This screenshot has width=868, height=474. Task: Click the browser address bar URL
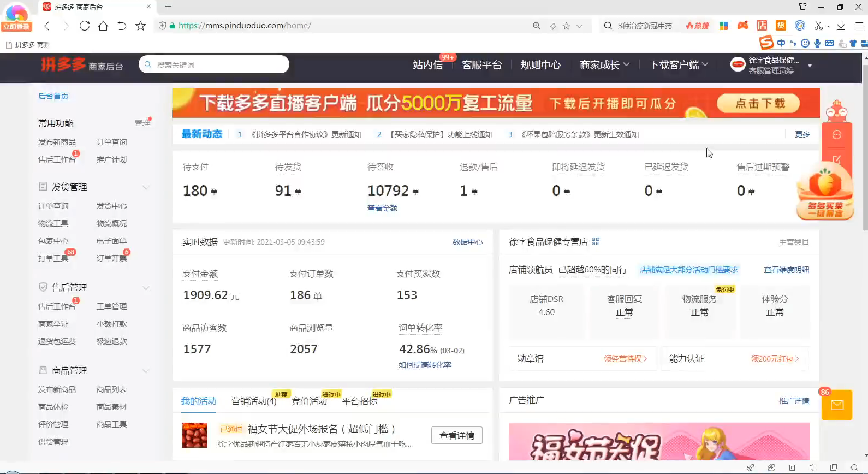245,26
